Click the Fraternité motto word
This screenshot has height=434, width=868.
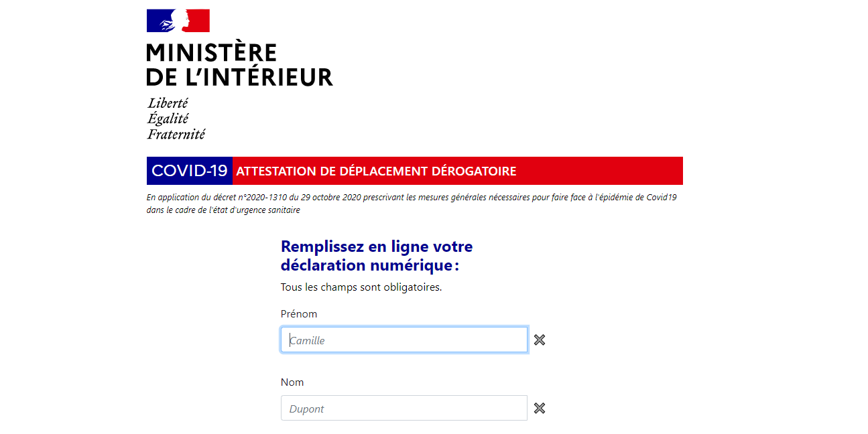176,134
